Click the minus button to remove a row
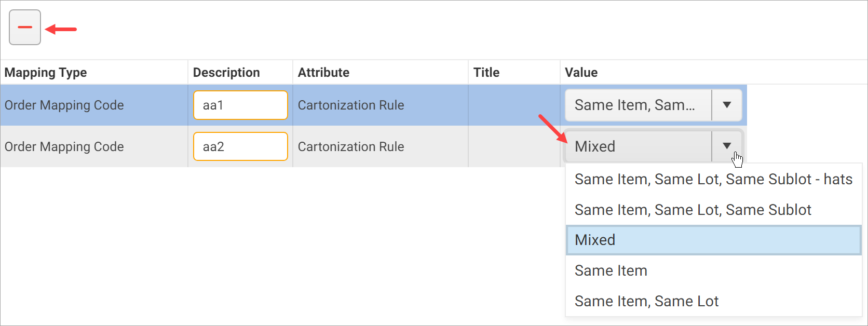The image size is (868, 326). 24,26
